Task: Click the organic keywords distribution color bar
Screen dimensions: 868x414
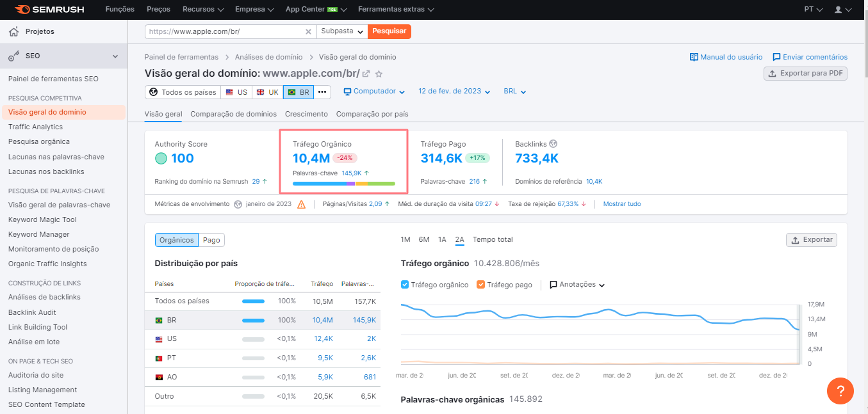Action: point(344,184)
